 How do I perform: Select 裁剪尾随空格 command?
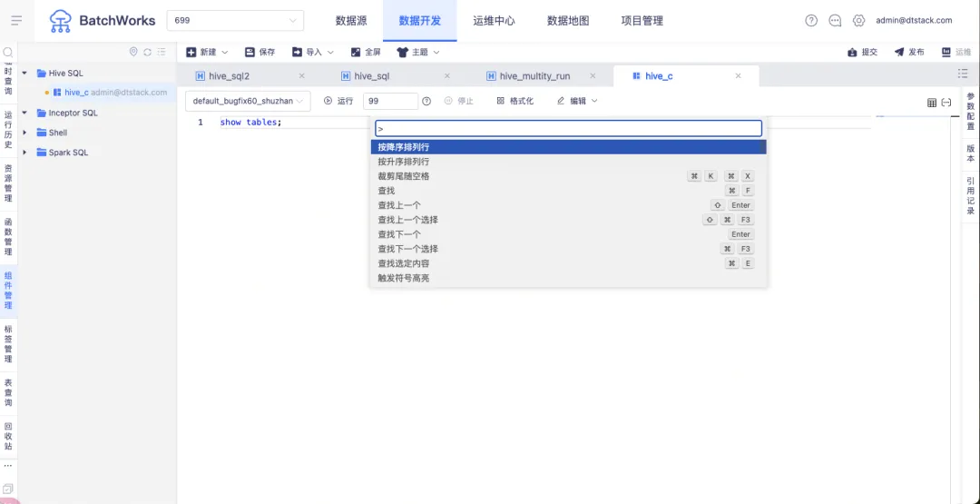click(568, 176)
